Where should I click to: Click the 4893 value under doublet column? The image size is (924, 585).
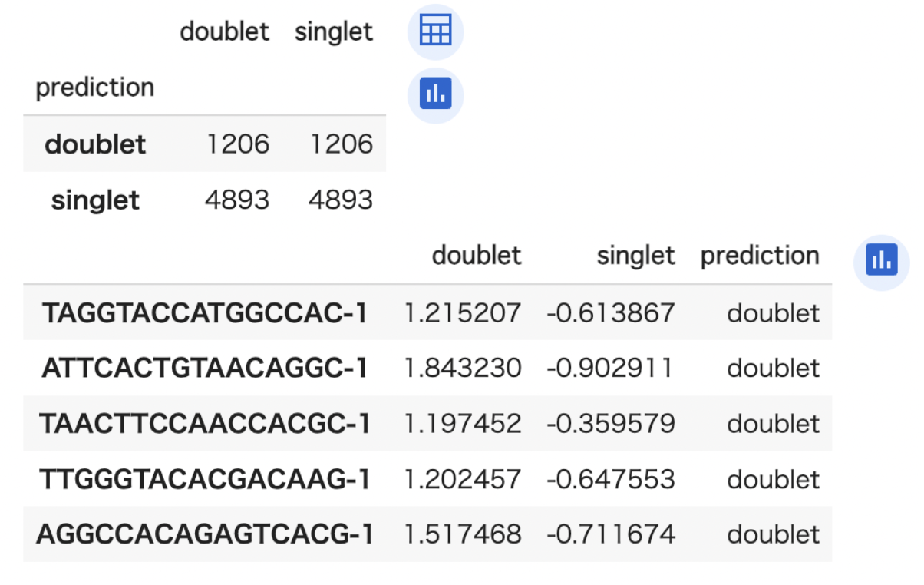[x=237, y=200]
